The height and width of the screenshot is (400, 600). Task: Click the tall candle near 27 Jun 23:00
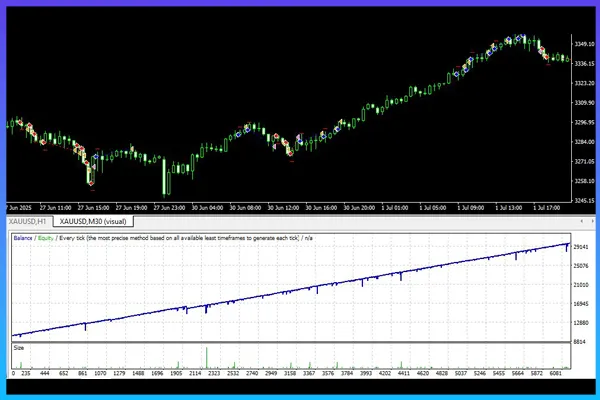coord(165,172)
